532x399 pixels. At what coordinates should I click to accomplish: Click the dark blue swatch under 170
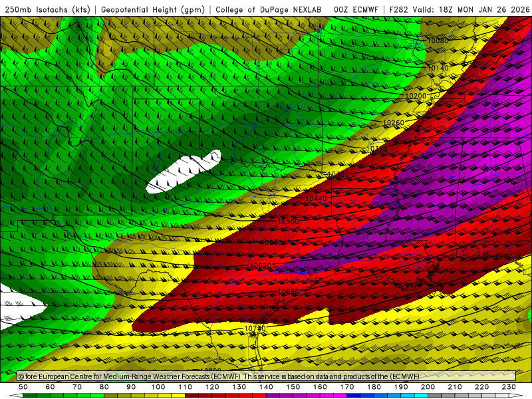(x=354, y=396)
